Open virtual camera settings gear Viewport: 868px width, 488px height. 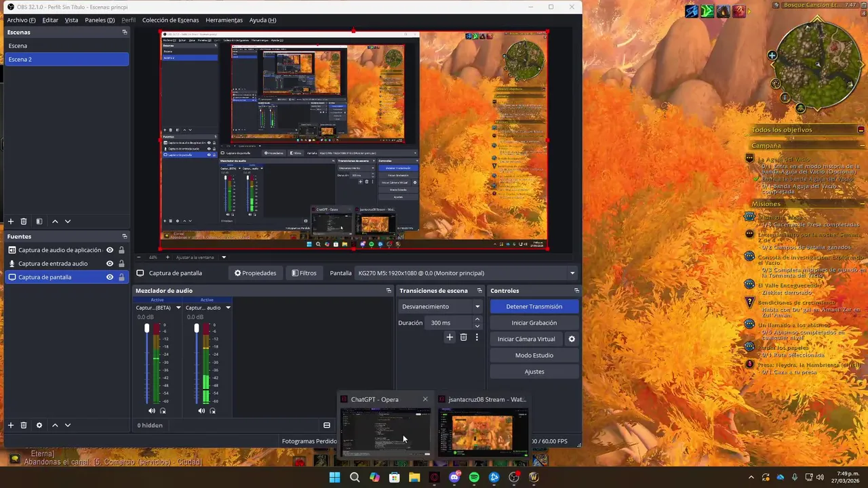572,339
